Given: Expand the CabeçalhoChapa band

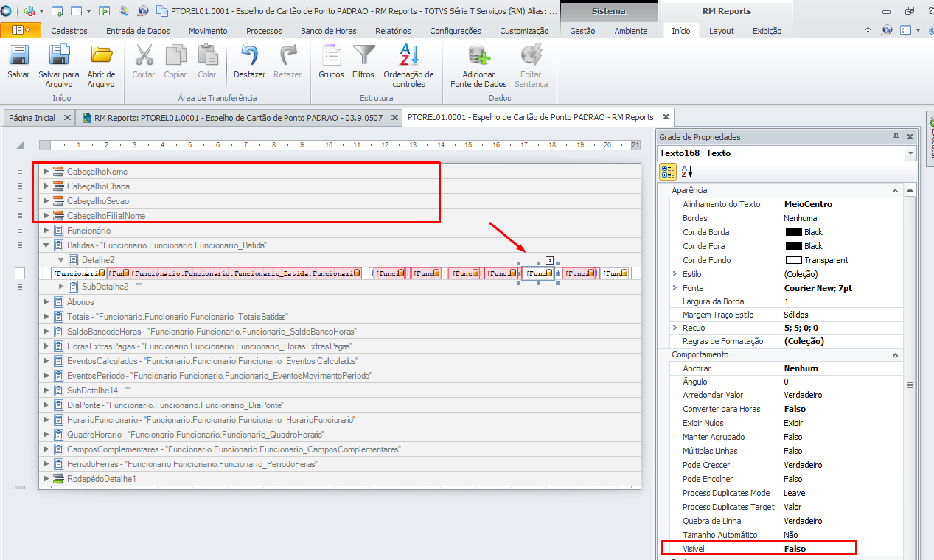Looking at the screenshot, I should pos(46,186).
